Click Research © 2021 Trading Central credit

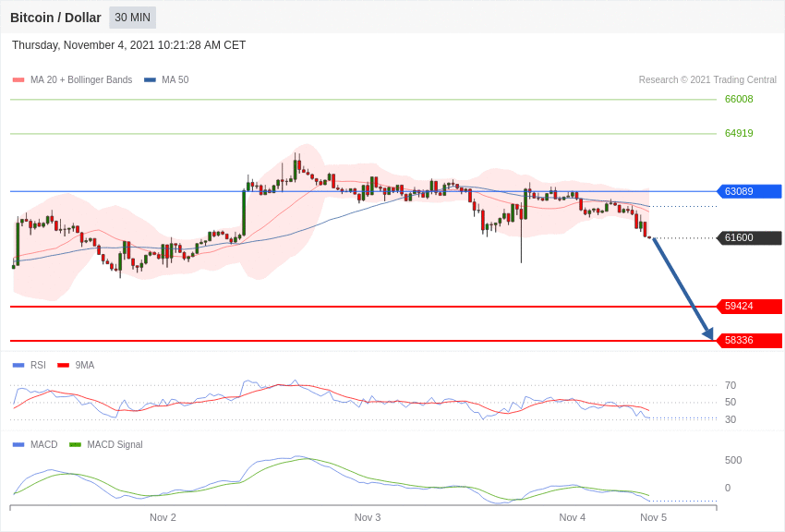coord(707,79)
